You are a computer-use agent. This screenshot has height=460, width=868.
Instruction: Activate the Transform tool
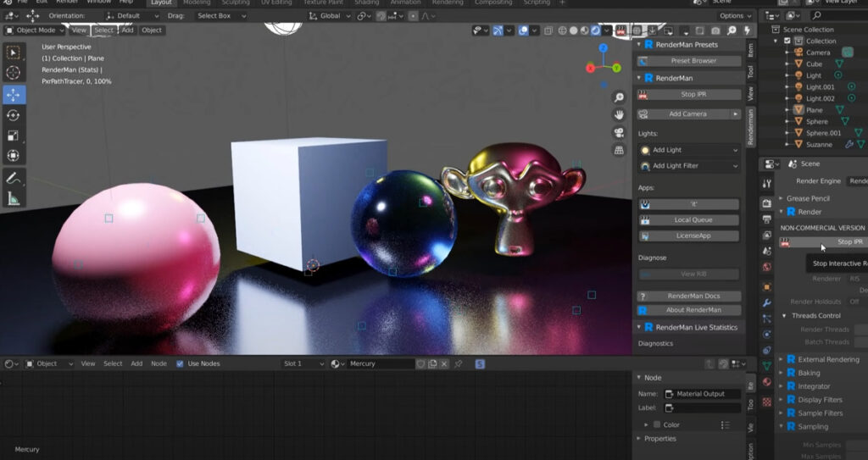tap(13, 156)
